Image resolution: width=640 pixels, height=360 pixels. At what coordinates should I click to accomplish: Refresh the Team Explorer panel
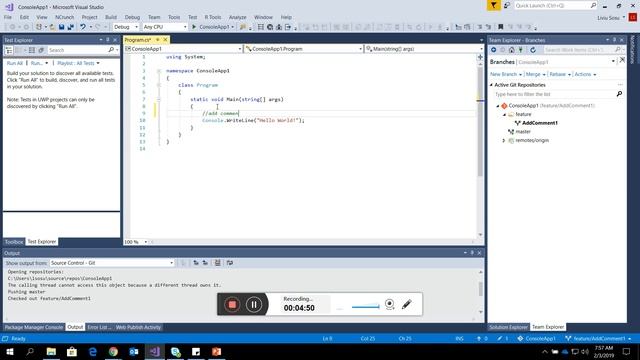[x=533, y=50]
